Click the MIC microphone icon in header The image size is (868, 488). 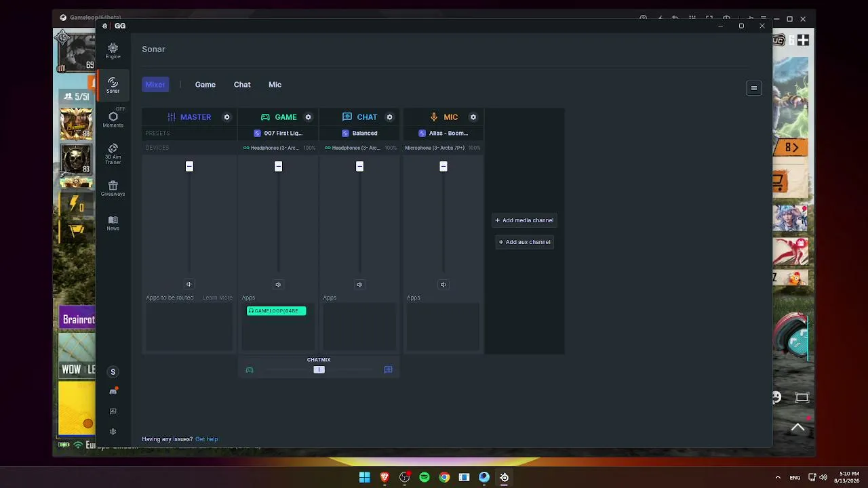(x=434, y=117)
